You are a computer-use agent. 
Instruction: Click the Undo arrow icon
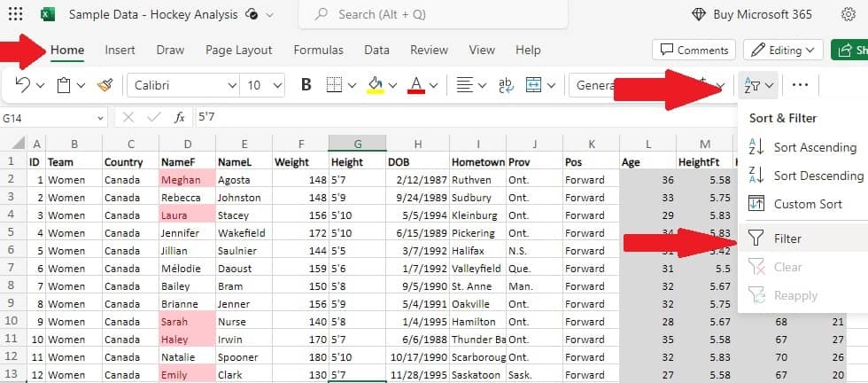coord(23,85)
